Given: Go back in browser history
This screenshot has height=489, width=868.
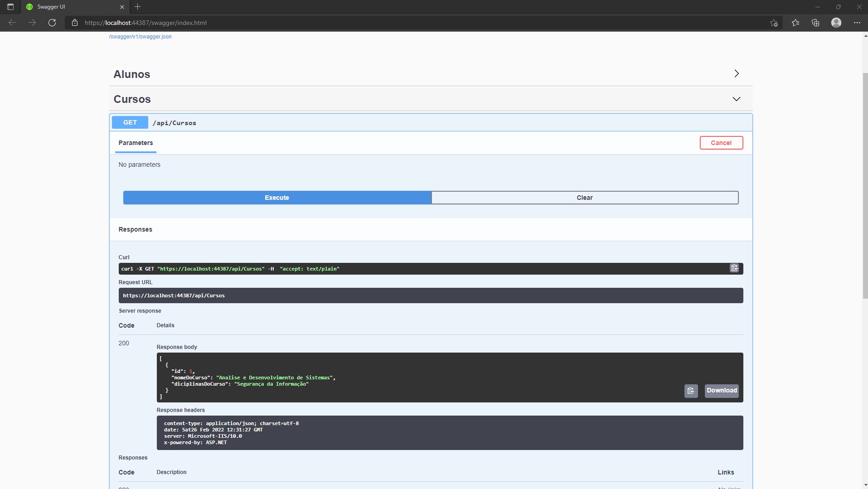Looking at the screenshot, I should (x=12, y=23).
